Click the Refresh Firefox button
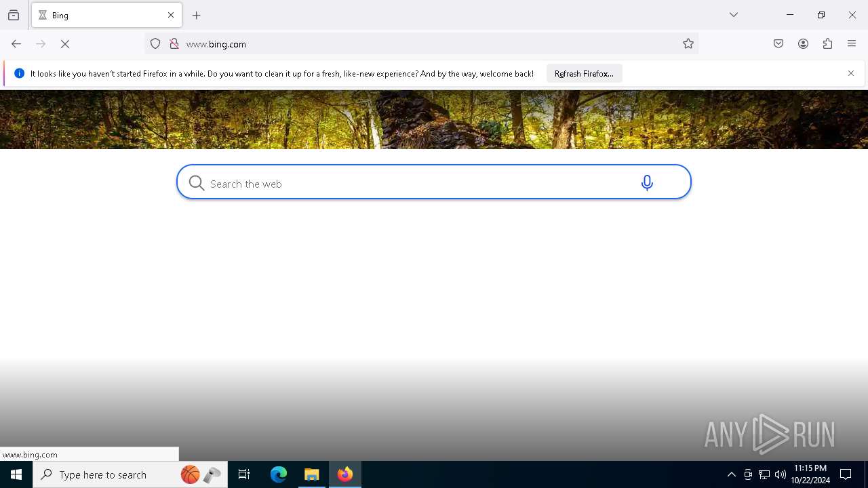The height and width of the screenshot is (488, 868). [x=584, y=73]
